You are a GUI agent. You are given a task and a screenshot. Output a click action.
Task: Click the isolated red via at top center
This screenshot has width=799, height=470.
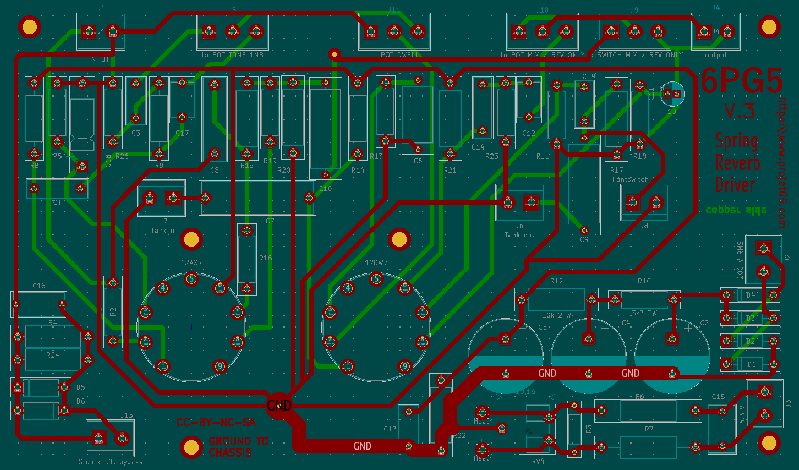click(x=334, y=55)
